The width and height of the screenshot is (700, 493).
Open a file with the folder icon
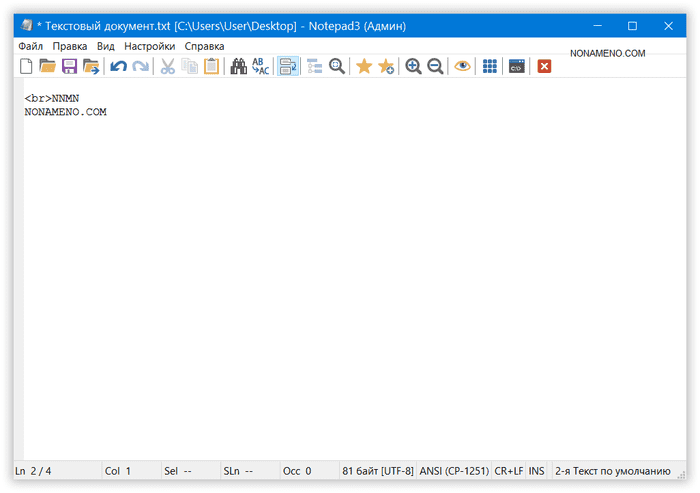click(47, 66)
